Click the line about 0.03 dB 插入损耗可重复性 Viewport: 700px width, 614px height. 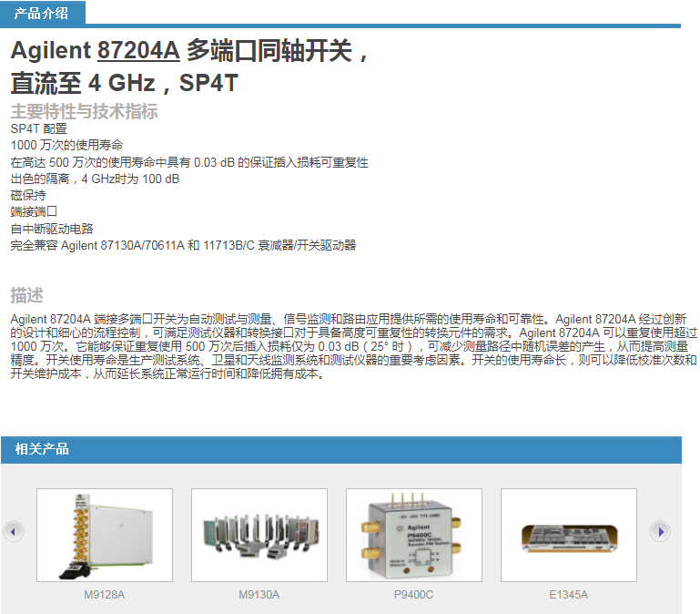click(189, 162)
